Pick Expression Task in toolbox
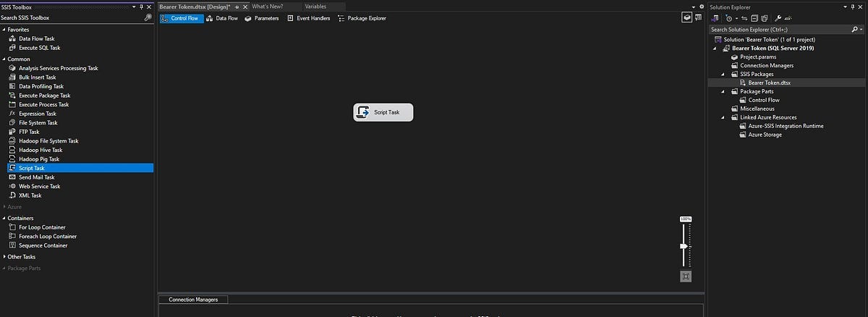 pos(37,114)
